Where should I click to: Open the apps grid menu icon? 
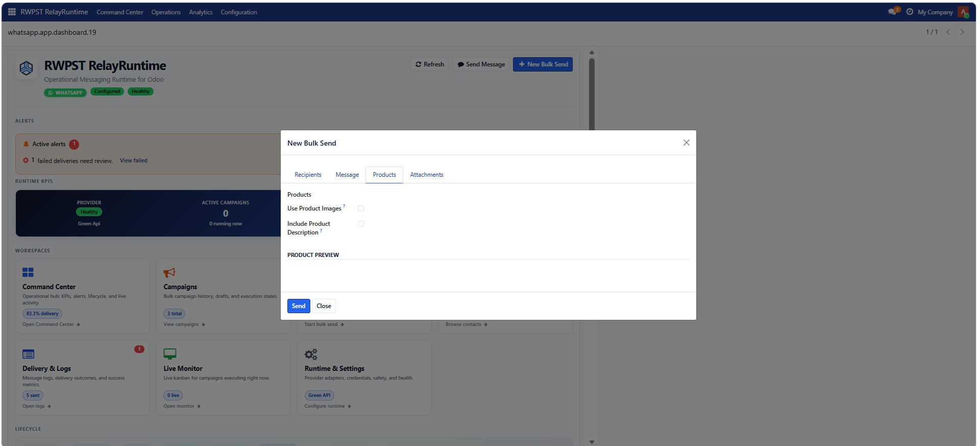12,12
